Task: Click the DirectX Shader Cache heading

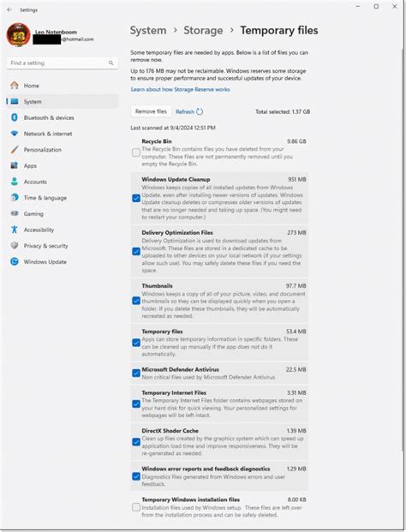Action: click(170, 431)
